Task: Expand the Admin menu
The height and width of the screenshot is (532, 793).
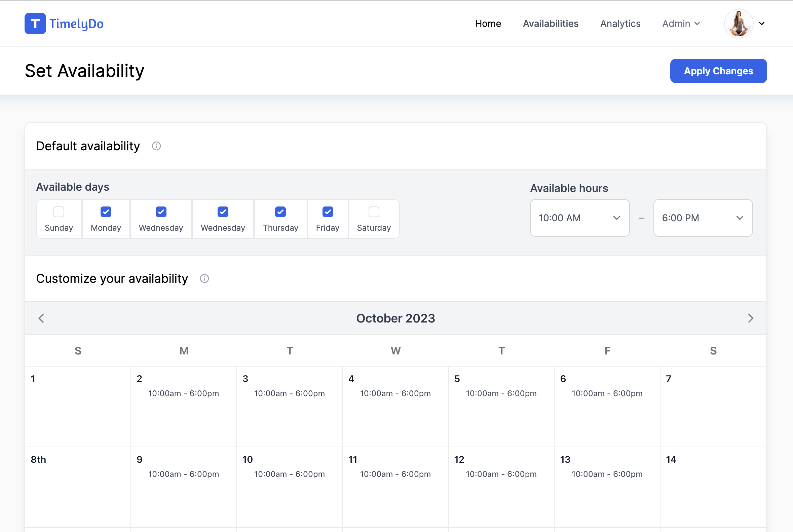Action: 681,24
